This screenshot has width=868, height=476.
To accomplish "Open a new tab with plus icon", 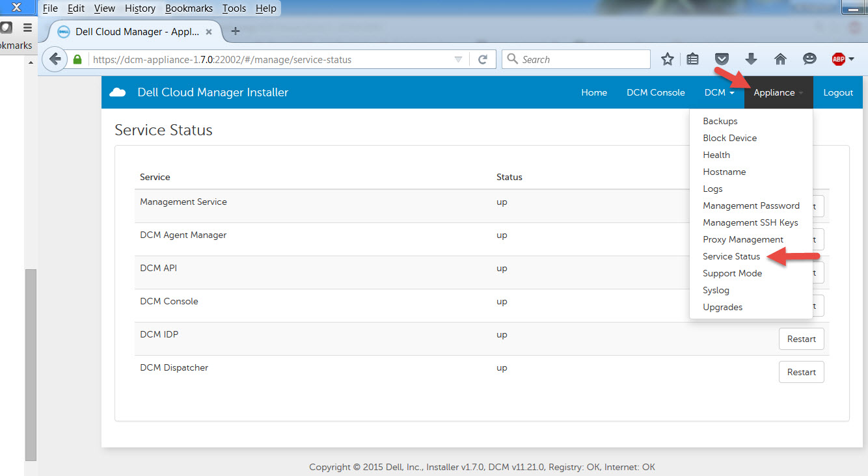I will tap(236, 31).
